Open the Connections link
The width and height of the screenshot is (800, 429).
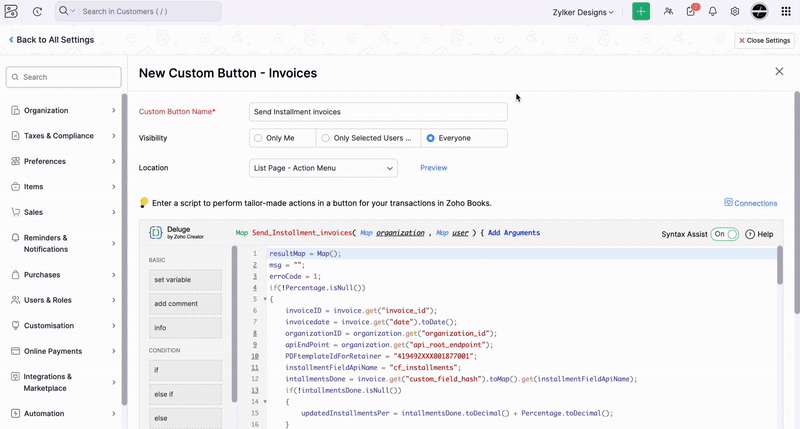(x=751, y=203)
